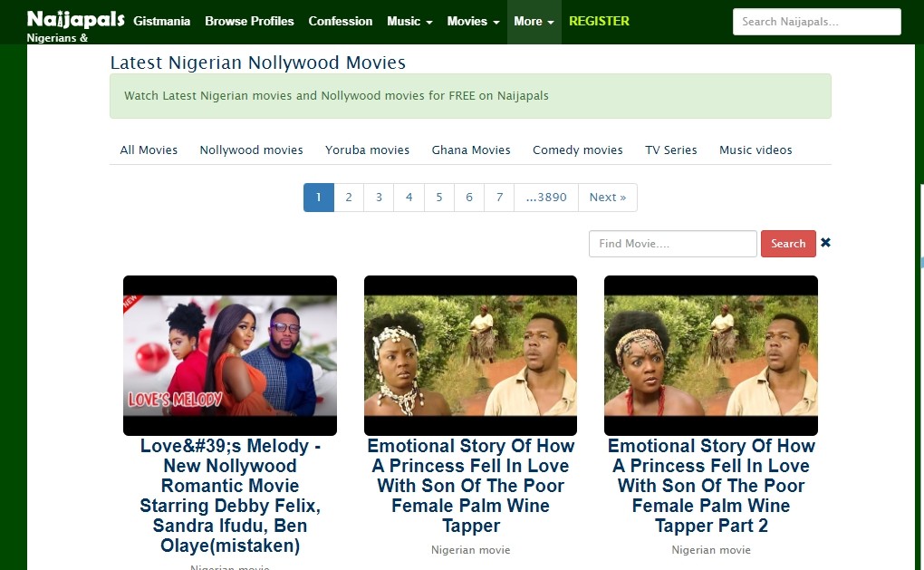Select the All Movies tab

(x=149, y=150)
